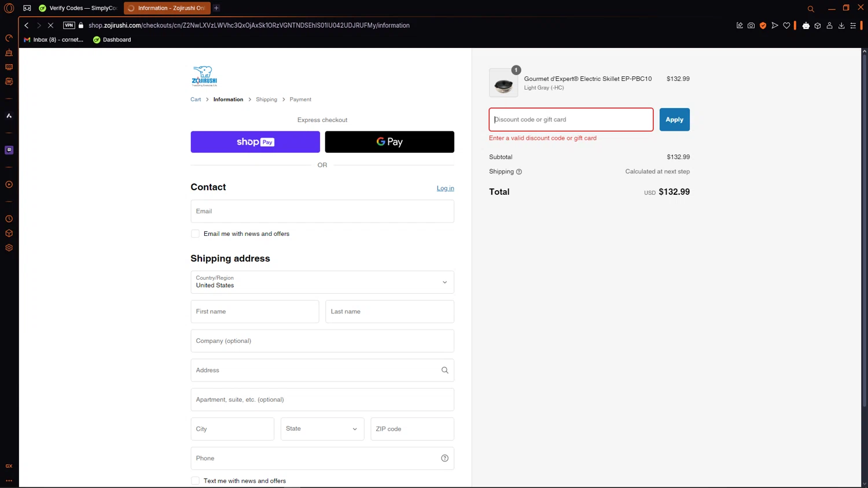The height and width of the screenshot is (488, 868).
Task: Open Country/Region dropdown
Action: pyautogui.click(x=322, y=282)
